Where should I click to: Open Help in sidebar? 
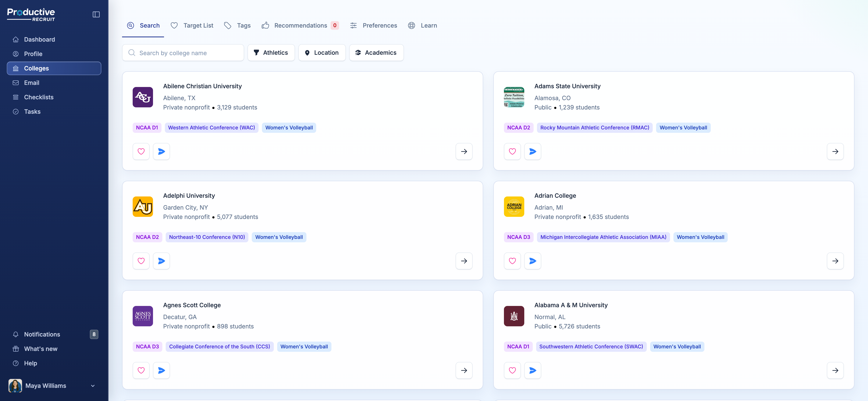54,363
